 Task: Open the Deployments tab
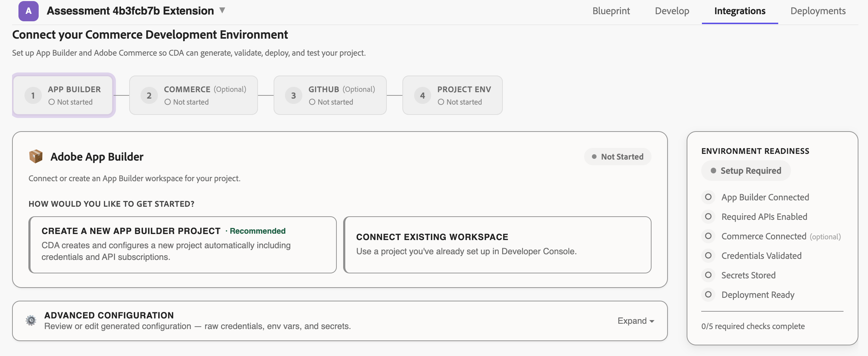pyautogui.click(x=818, y=11)
